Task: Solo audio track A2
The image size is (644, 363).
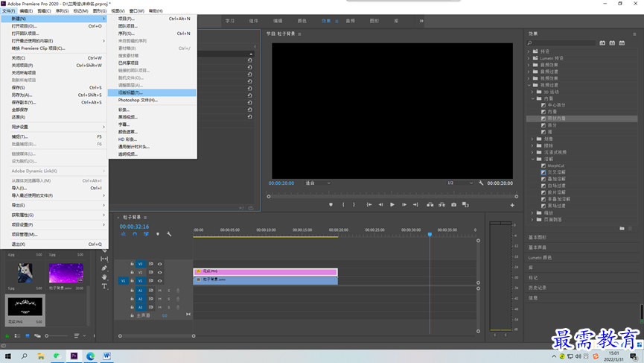Action: (169, 299)
